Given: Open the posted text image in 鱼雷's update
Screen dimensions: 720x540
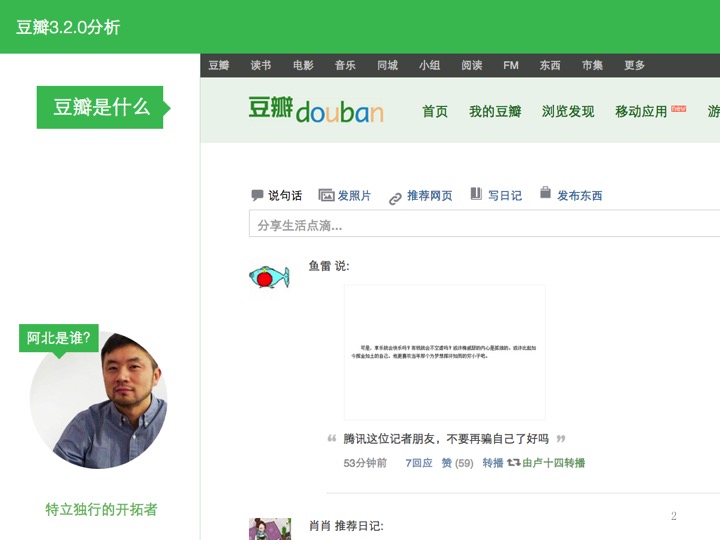Looking at the screenshot, I should (x=444, y=352).
